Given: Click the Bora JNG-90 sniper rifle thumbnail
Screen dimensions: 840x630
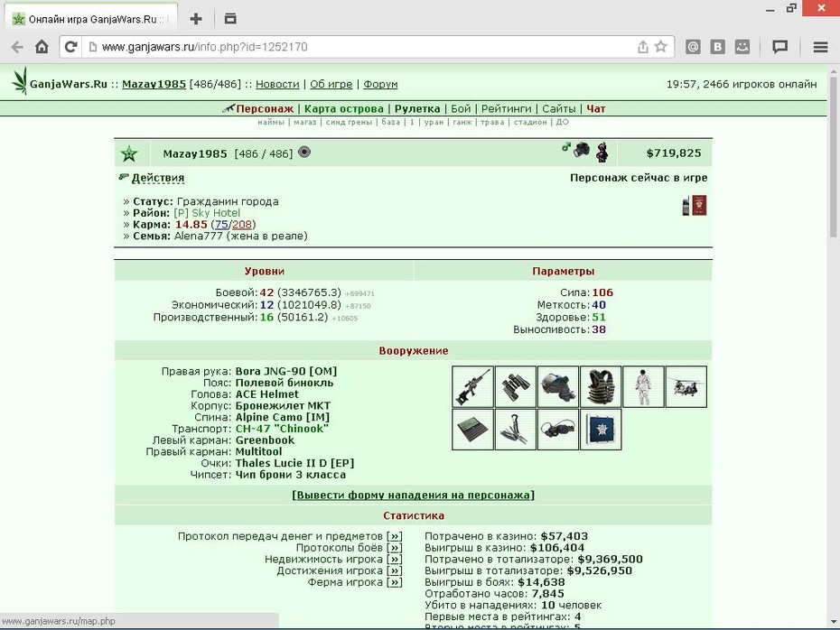Looking at the screenshot, I should pos(472,386).
